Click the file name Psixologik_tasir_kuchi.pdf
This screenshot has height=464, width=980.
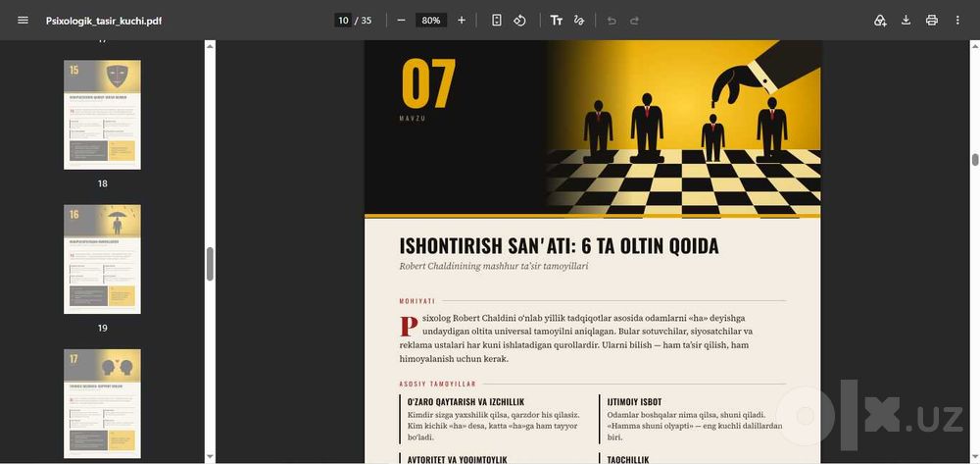pos(105,21)
